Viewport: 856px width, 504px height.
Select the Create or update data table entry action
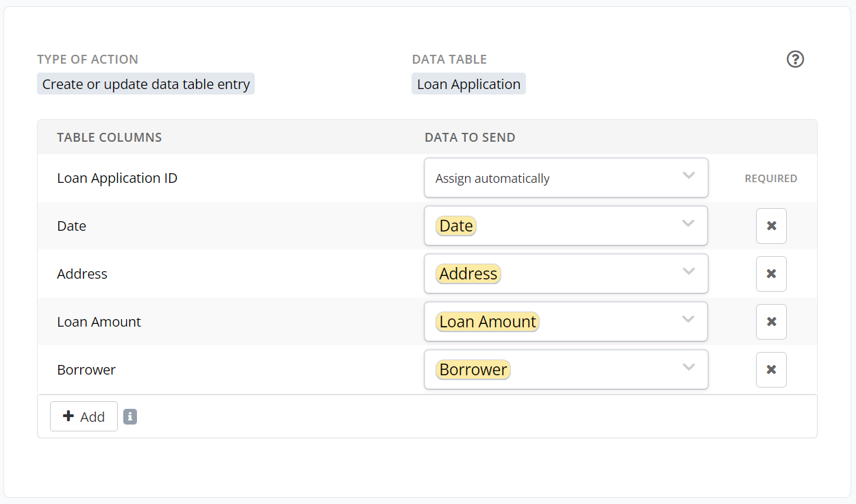(x=146, y=84)
